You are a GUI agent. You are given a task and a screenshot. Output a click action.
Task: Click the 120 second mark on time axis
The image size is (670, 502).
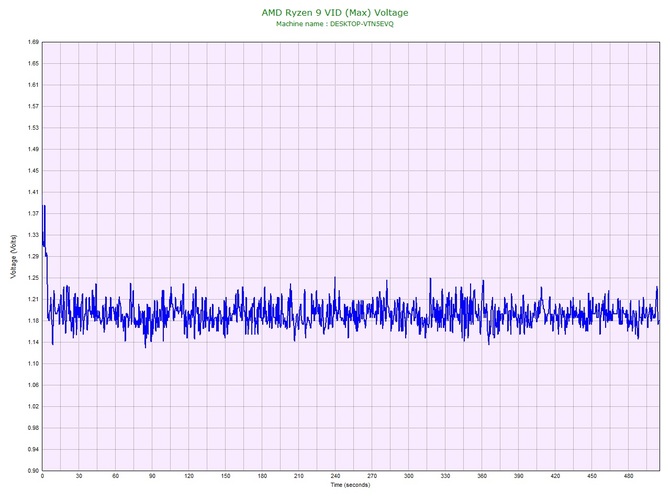tap(189, 477)
